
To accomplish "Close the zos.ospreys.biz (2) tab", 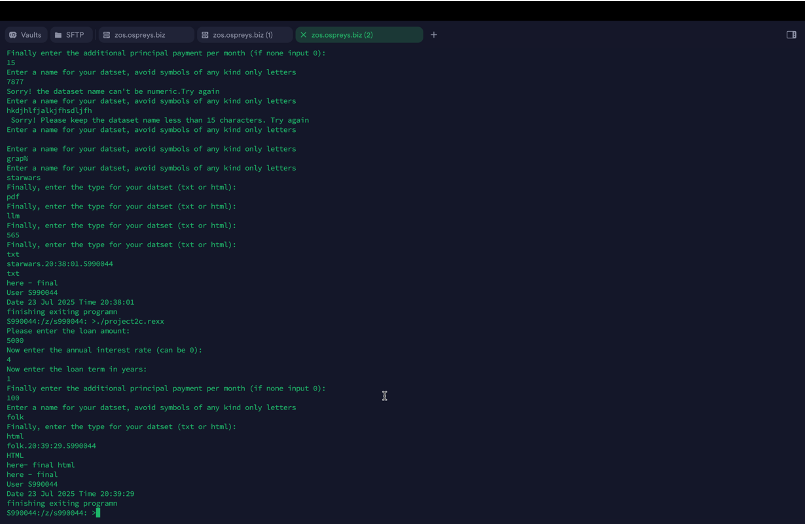I will pos(303,35).
